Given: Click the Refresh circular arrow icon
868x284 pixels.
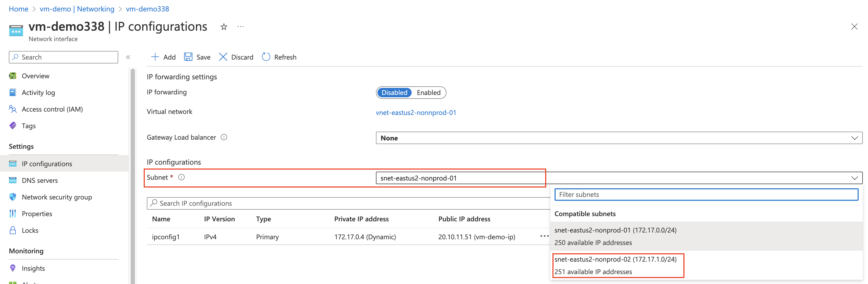Looking at the screenshot, I should (266, 57).
